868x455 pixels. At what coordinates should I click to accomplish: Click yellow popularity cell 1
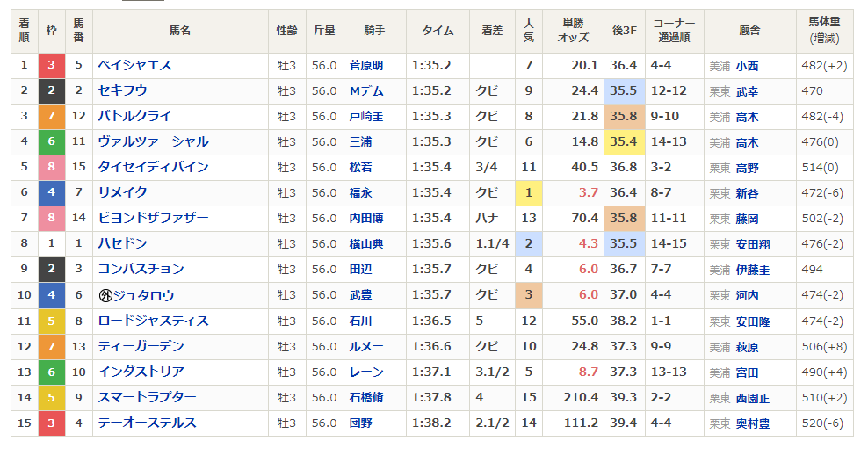529,192
